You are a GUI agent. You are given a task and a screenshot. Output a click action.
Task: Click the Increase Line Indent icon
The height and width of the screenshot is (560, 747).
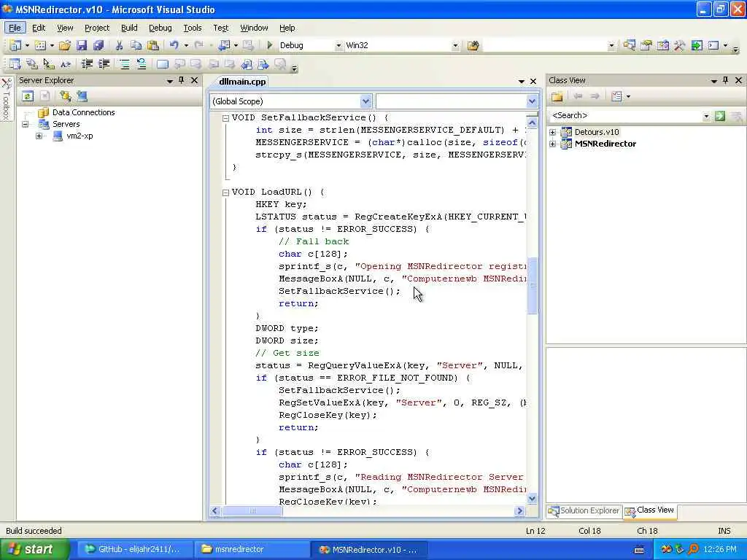[x=104, y=64]
